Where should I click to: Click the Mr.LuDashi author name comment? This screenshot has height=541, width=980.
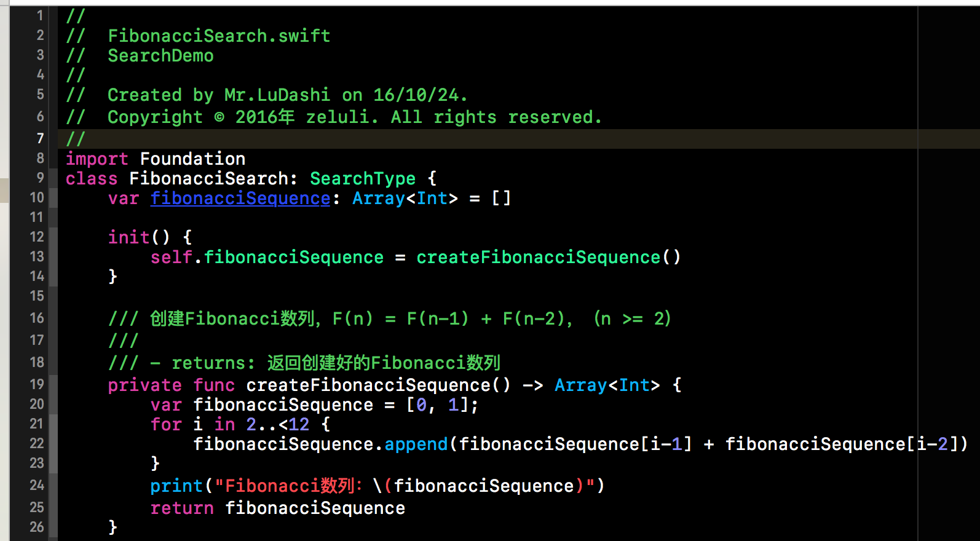[277, 95]
